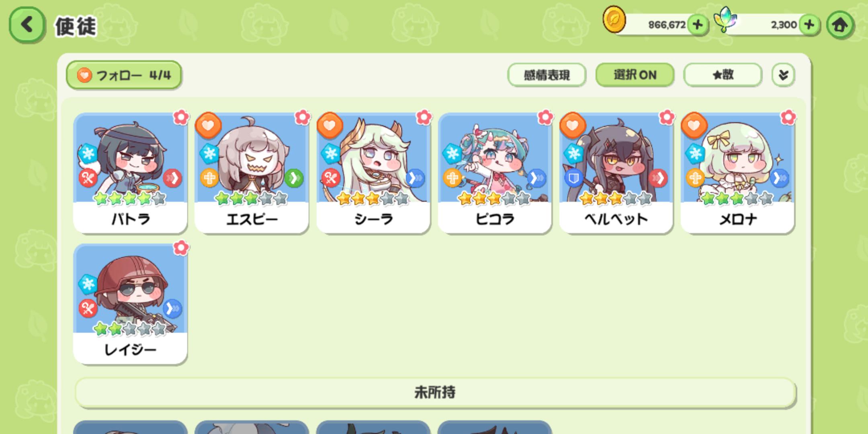Click the pink flower badge on パトラ

181,117
